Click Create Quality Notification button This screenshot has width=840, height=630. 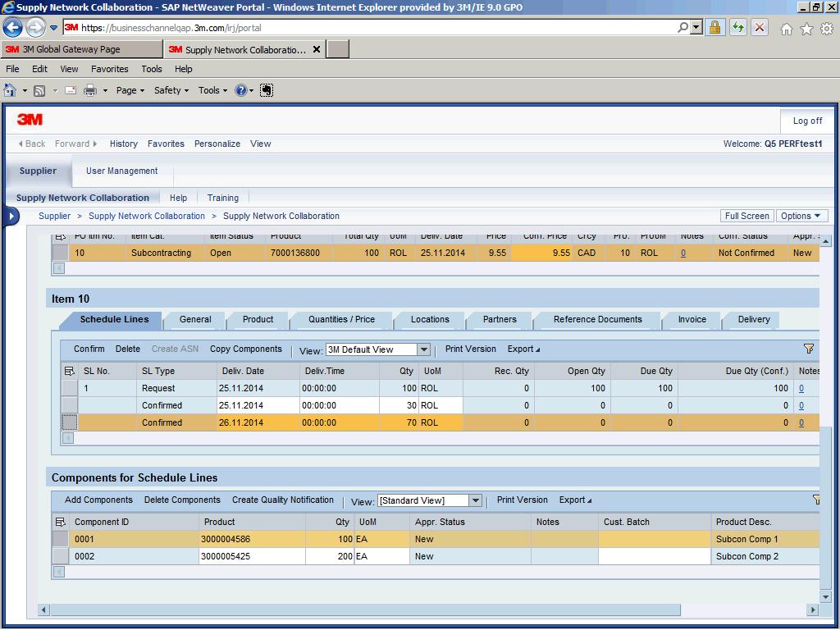tap(282, 500)
